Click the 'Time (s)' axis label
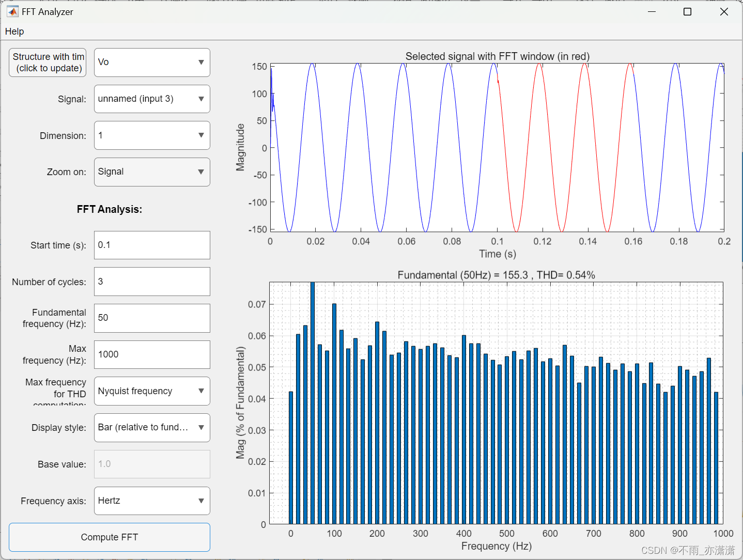743x560 pixels. pyautogui.click(x=497, y=254)
